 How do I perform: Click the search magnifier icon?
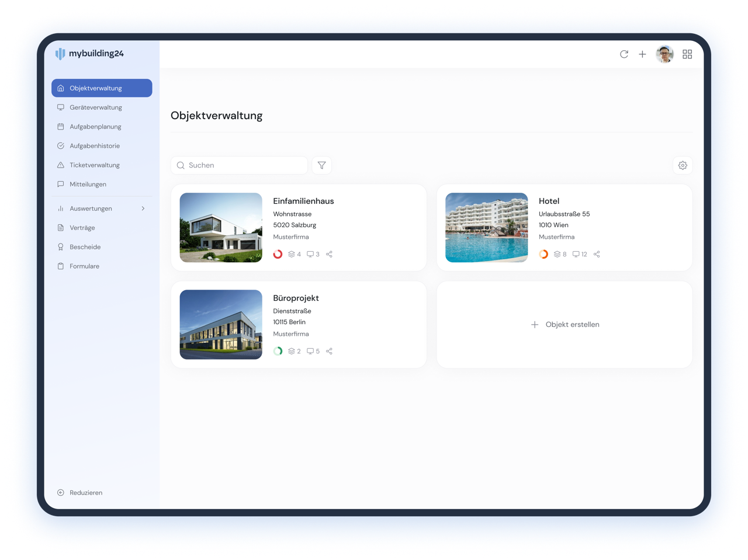tap(181, 165)
